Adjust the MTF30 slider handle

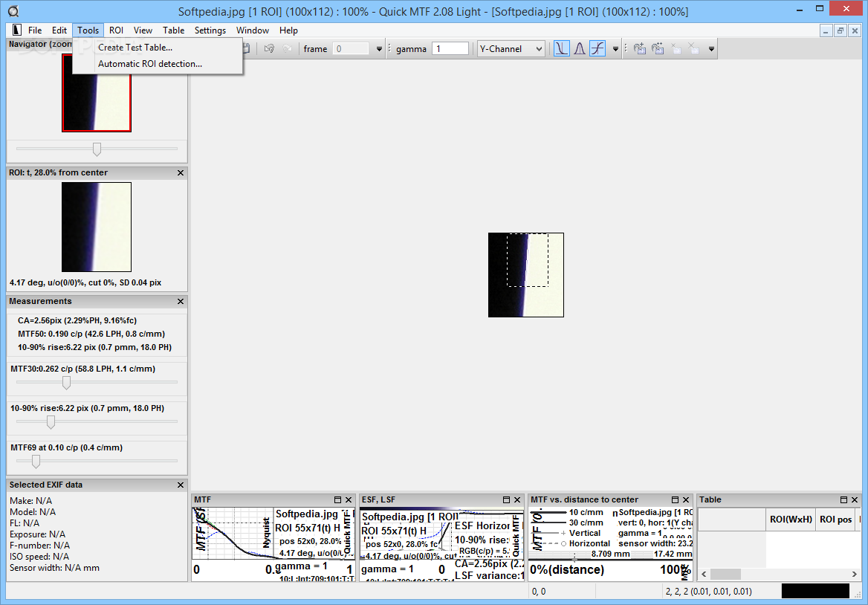(x=66, y=383)
